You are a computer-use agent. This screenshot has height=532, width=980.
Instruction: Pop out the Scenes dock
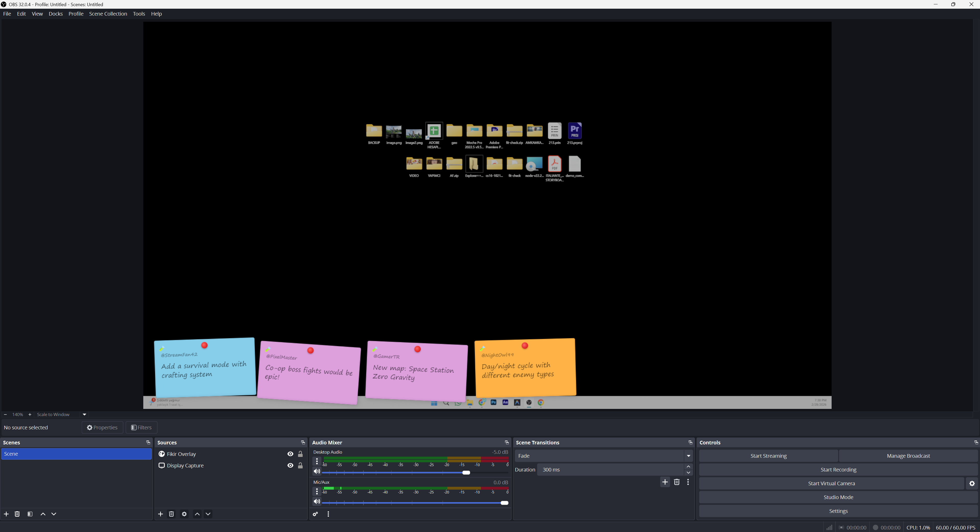click(148, 443)
